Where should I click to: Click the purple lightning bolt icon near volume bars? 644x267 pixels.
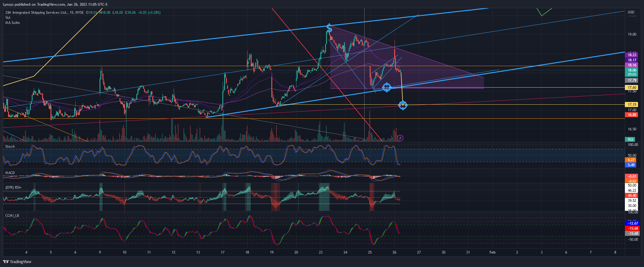[400, 138]
